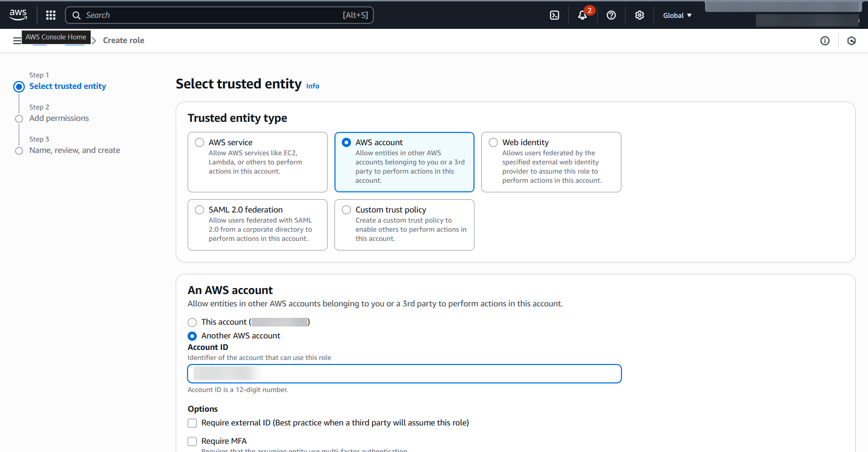Click the AWS logo in the navigation bar
Image resolution: width=868 pixels, height=452 pixels.
pos(18,14)
